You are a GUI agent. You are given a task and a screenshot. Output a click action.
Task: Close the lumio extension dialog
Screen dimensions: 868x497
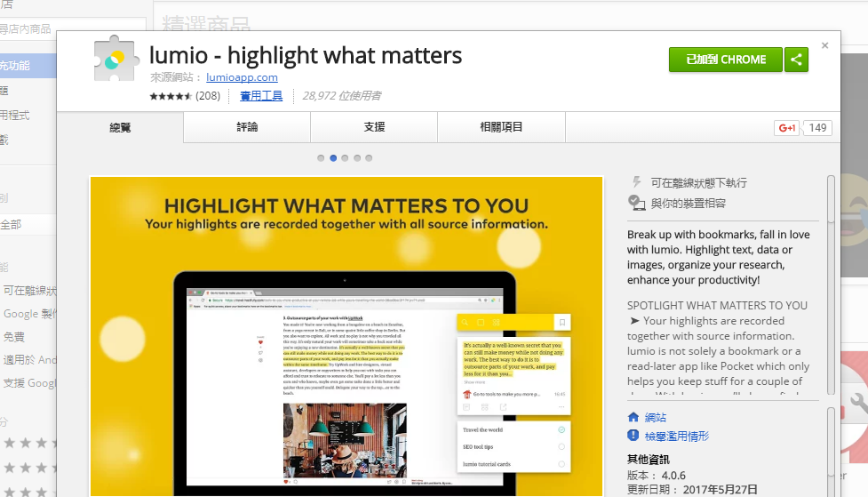824,45
